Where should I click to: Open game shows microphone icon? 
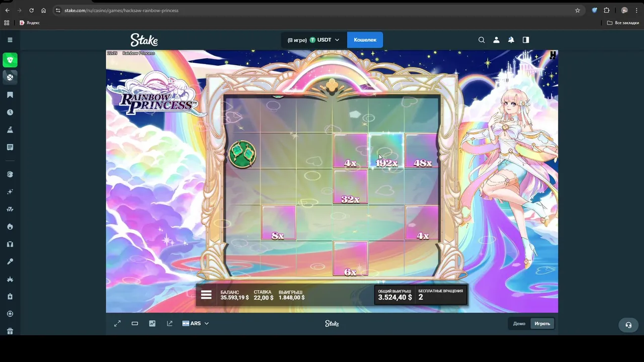[x=10, y=261]
